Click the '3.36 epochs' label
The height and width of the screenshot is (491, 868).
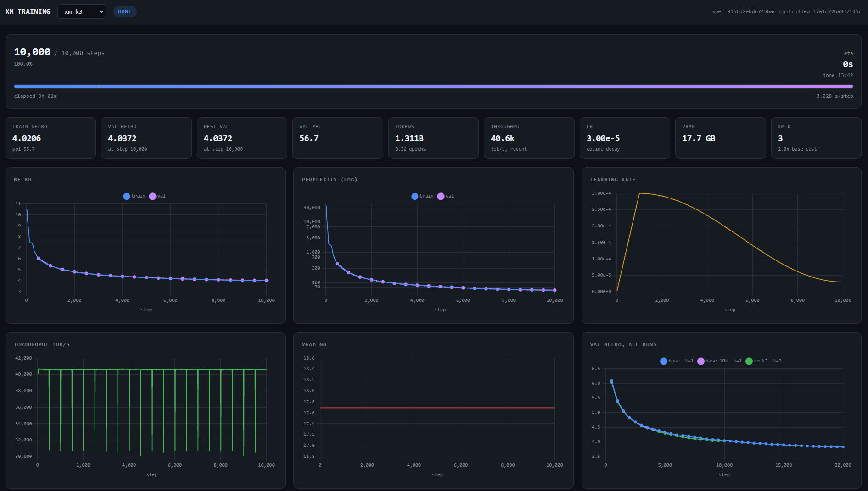pos(410,149)
